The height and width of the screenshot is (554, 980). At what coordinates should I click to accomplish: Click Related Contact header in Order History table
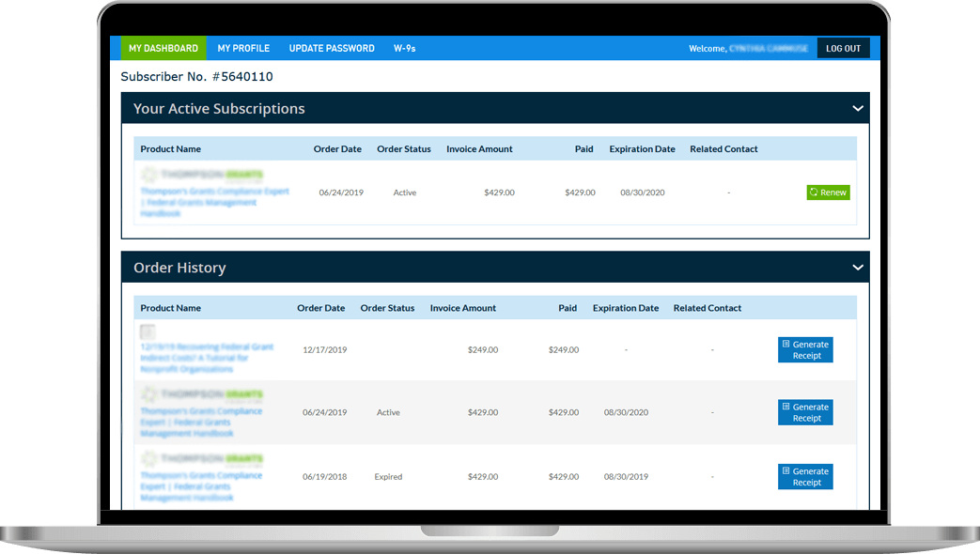[708, 308]
